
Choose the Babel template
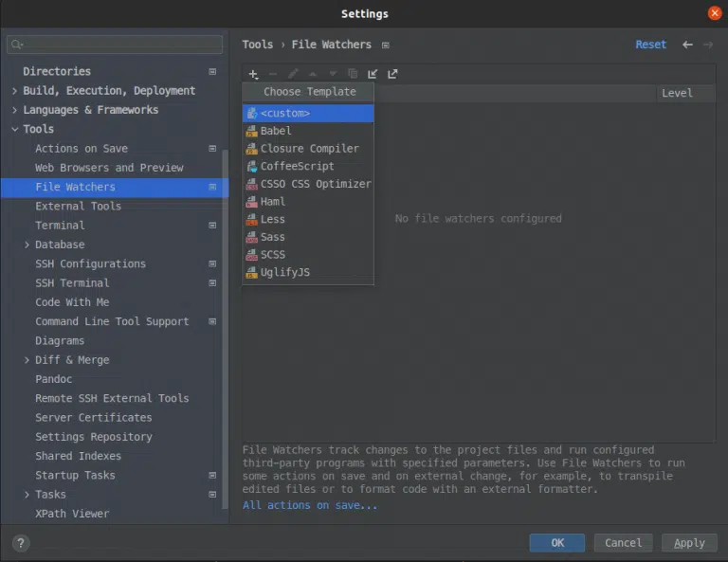pos(308,131)
